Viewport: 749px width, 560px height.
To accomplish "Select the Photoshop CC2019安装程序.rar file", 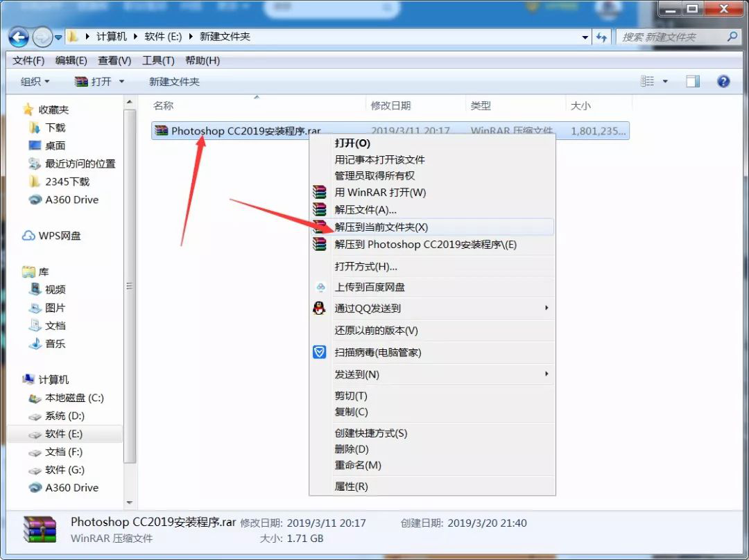I will tap(390, 131).
